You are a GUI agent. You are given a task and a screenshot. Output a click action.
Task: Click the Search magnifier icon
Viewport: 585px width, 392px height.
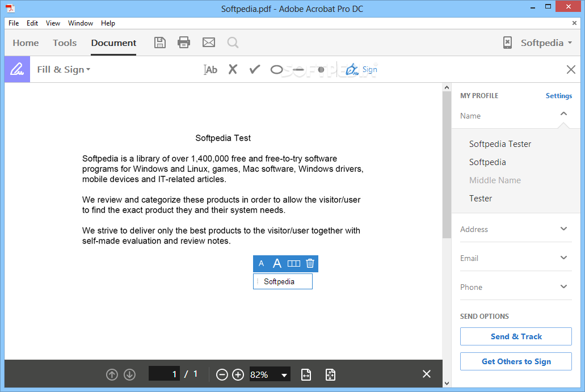point(233,43)
